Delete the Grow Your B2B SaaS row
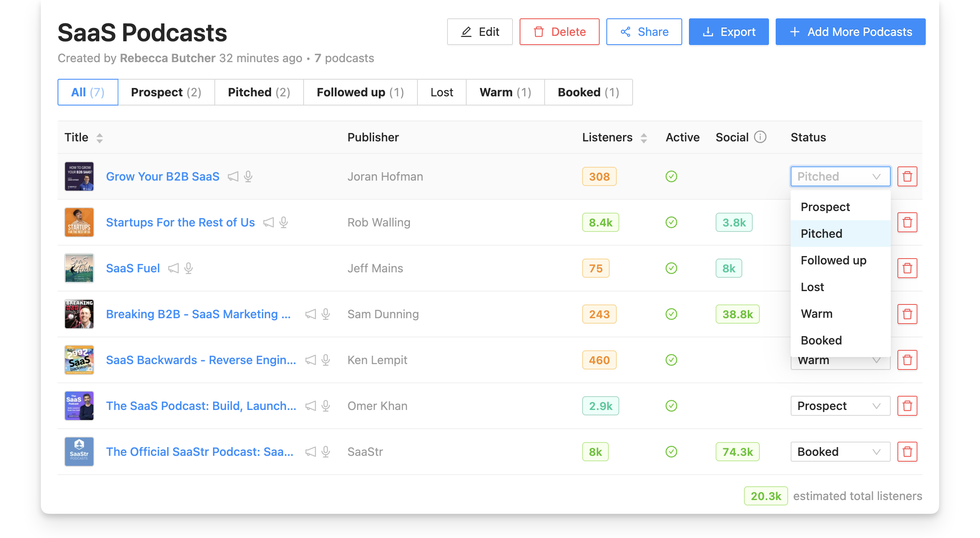 tap(907, 176)
